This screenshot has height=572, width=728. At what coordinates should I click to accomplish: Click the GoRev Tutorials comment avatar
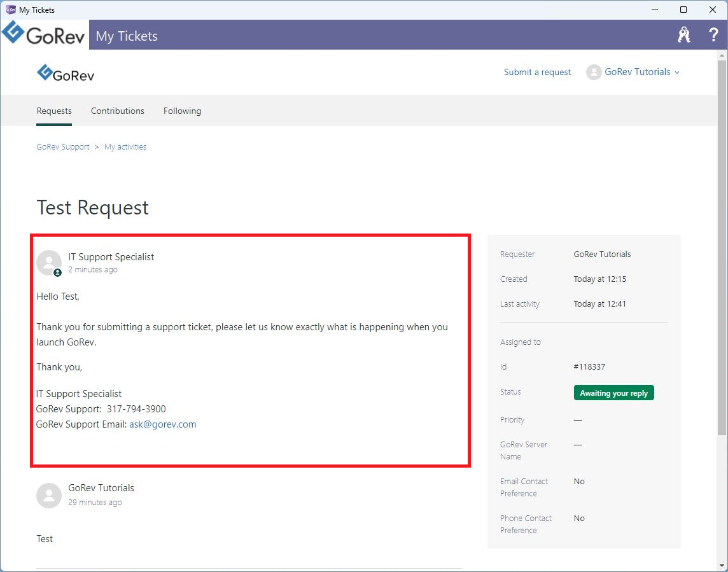pyautogui.click(x=49, y=496)
